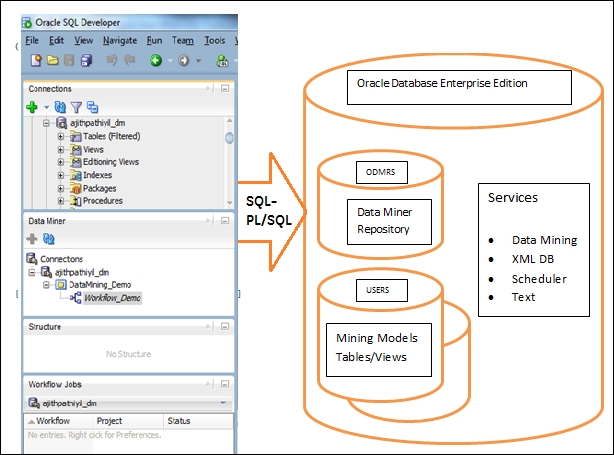Click the Connections panel scrollbar thumb

click(229, 138)
